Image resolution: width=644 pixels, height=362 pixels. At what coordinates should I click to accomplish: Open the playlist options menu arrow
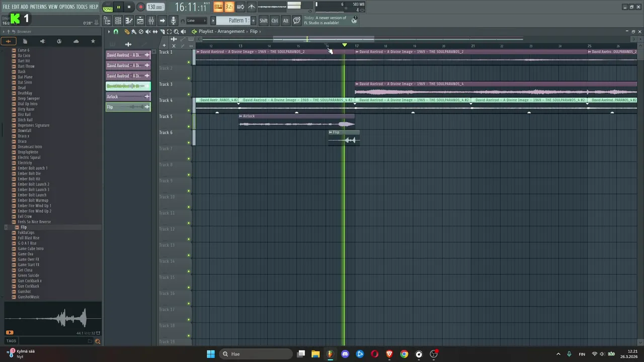coord(109,31)
